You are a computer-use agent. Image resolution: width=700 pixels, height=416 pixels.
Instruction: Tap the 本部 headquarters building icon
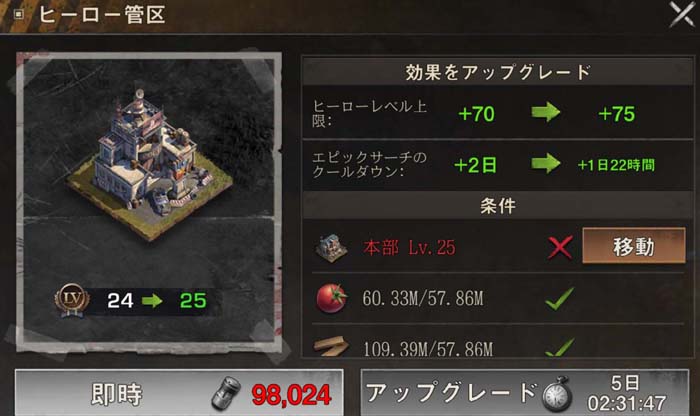(x=332, y=248)
